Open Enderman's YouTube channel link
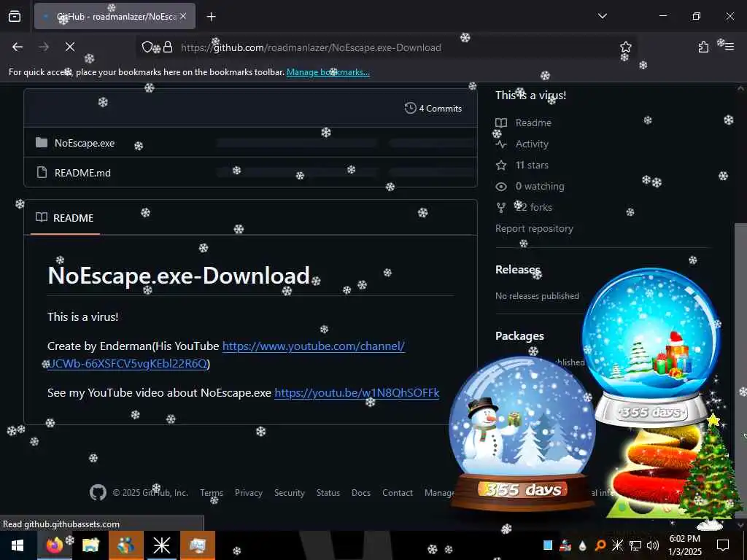 226,355
